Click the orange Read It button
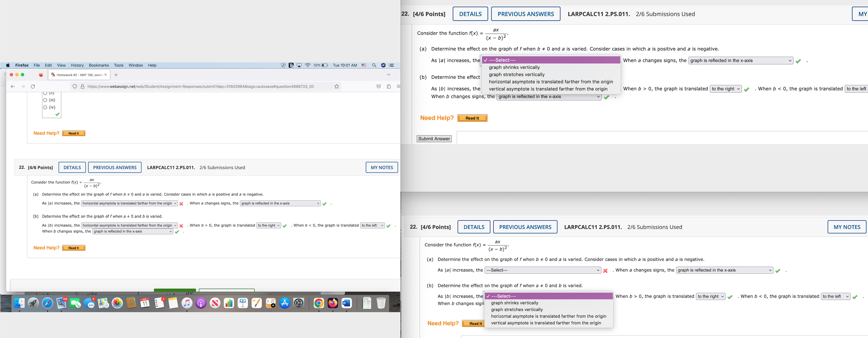 (x=472, y=118)
